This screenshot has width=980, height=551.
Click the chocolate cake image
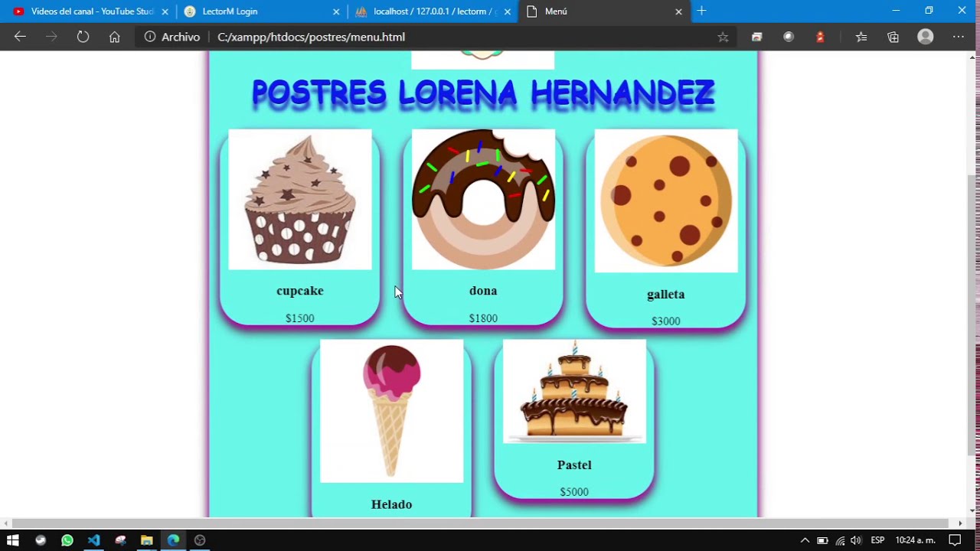(574, 391)
